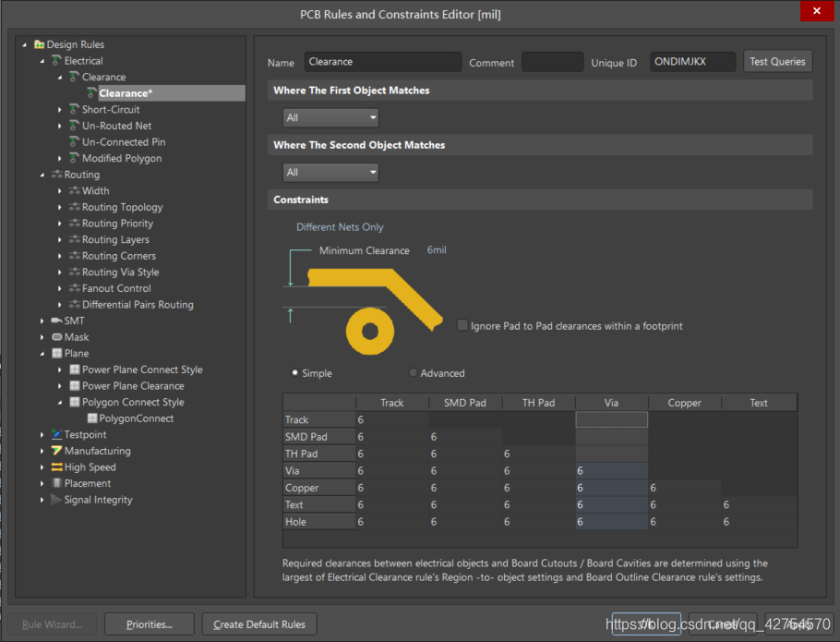Click the icon of the Clearance* rule
The height and width of the screenshot is (642, 840).
[91, 92]
